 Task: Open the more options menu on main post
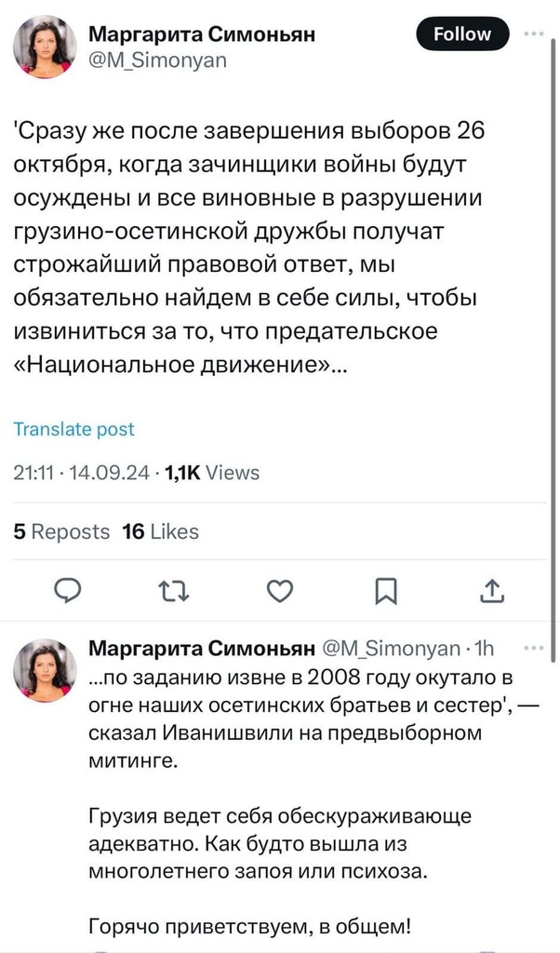click(534, 34)
